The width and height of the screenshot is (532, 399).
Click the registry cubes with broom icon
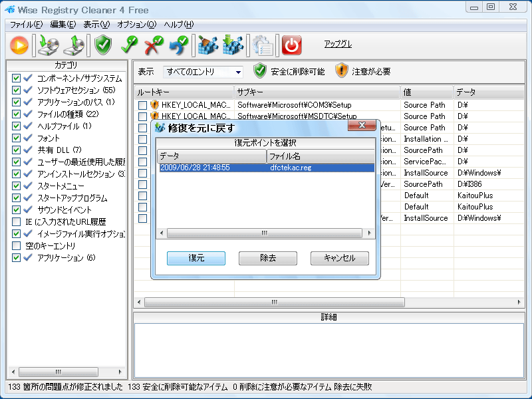click(207, 45)
